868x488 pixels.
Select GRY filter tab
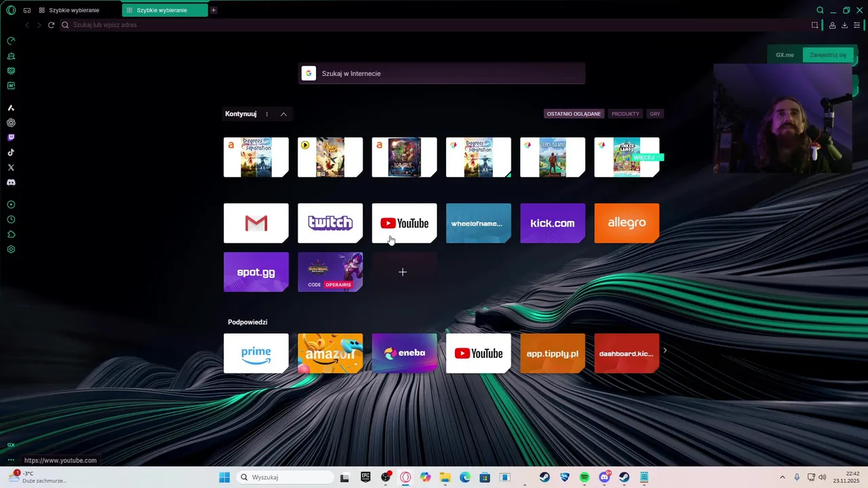coord(655,114)
